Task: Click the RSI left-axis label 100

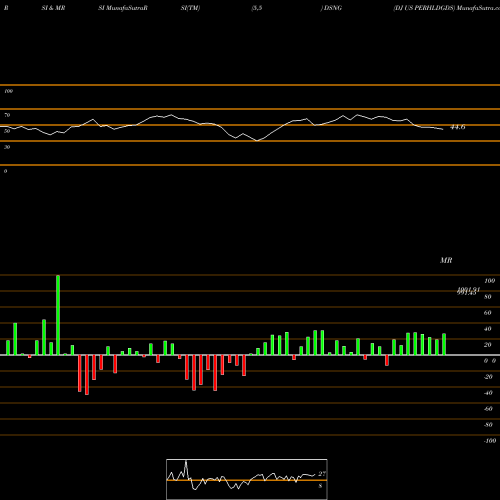Action: (x=8, y=91)
